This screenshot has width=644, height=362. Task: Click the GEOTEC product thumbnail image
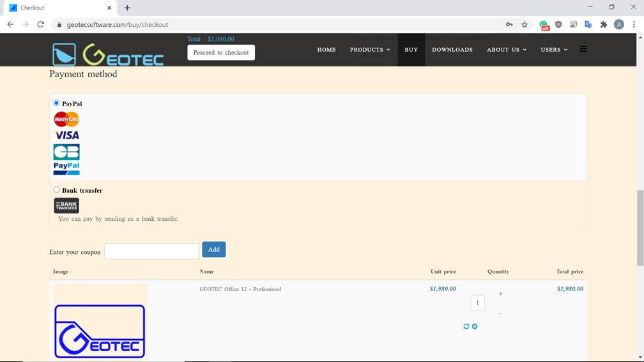click(x=100, y=322)
